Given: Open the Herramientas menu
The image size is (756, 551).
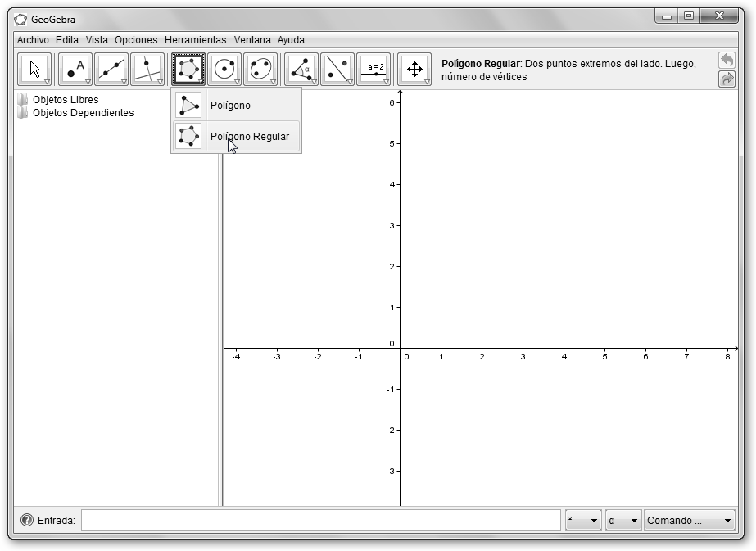Looking at the screenshot, I should pyautogui.click(x=195, y=39).
